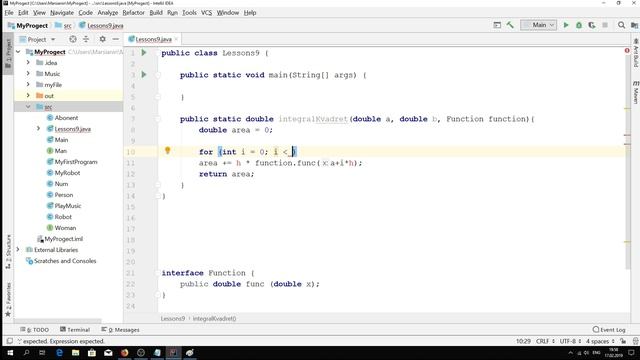Viewport: 640px width, 360px height.
Task: Expand the Music folder
Action: [x=28, y=73]
